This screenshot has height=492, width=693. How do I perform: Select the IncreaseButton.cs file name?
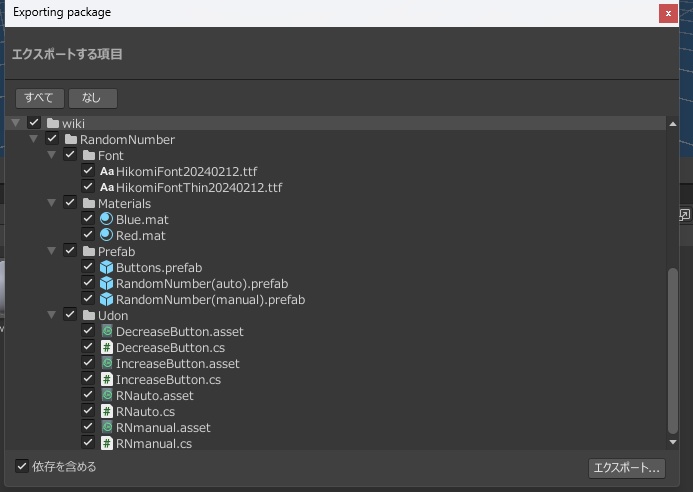[x=168, y=379]
